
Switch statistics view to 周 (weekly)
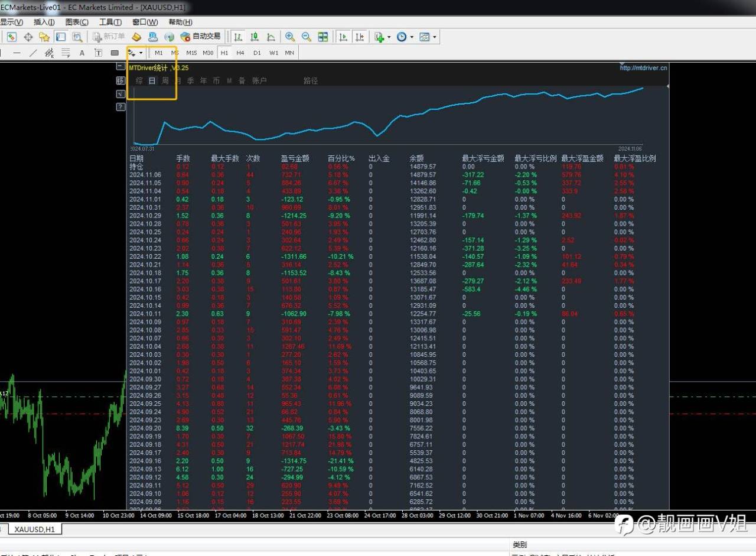(x=165, y=81)
